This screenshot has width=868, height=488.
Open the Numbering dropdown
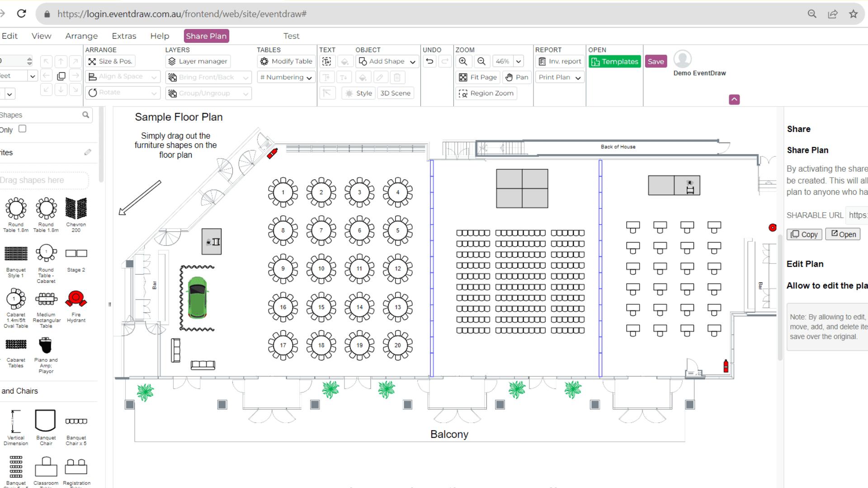[x=309, y=78]
